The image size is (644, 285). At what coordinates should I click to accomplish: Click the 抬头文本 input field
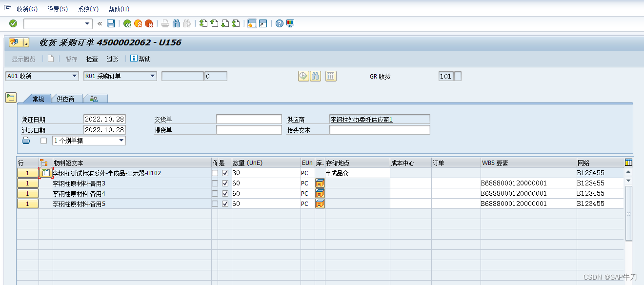380,130
